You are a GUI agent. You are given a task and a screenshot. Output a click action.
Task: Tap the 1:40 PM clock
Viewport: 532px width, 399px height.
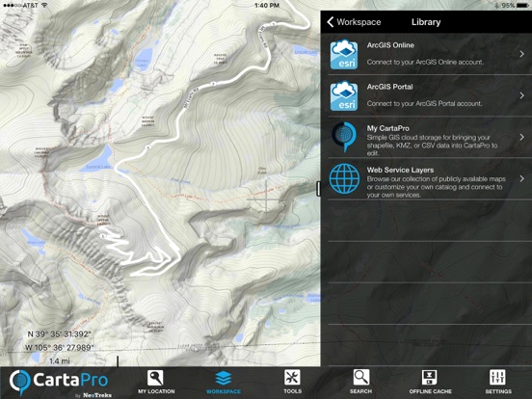point(267,5)
